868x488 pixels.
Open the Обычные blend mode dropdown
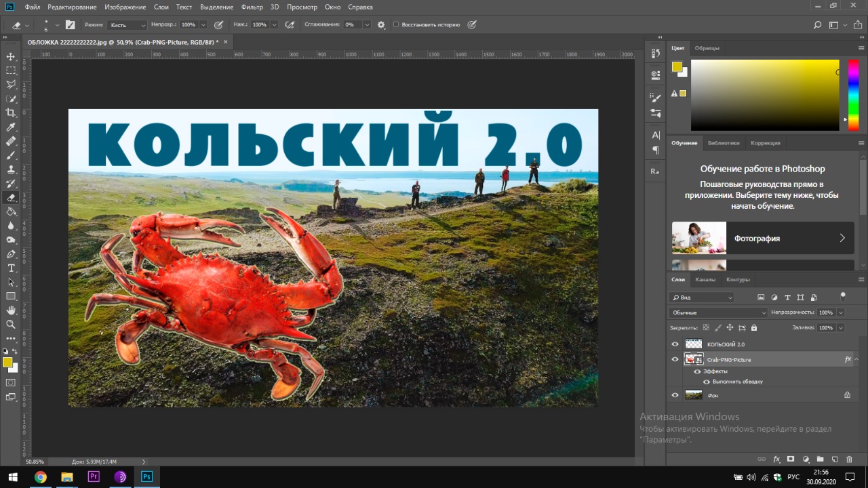[718, 312]
